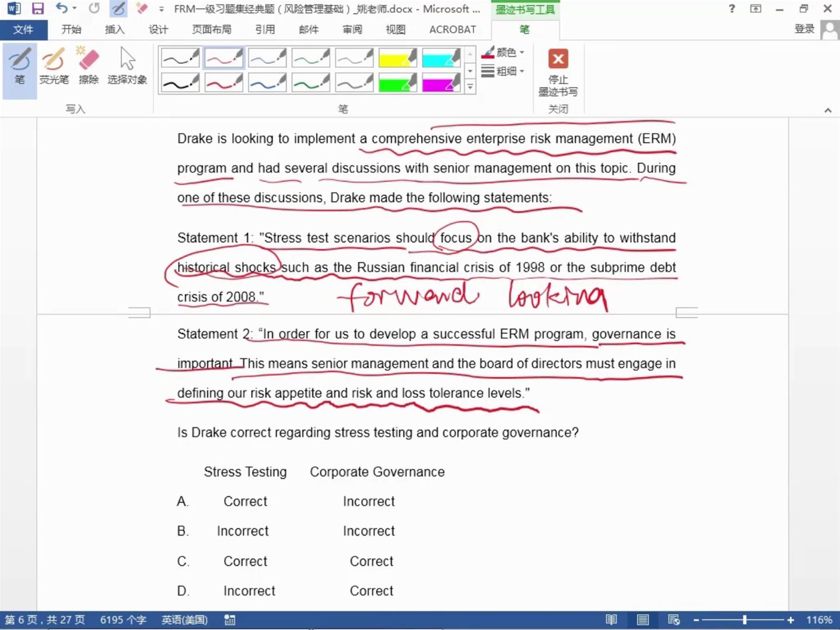Switch to the References (引用) tab

(265, 30)
